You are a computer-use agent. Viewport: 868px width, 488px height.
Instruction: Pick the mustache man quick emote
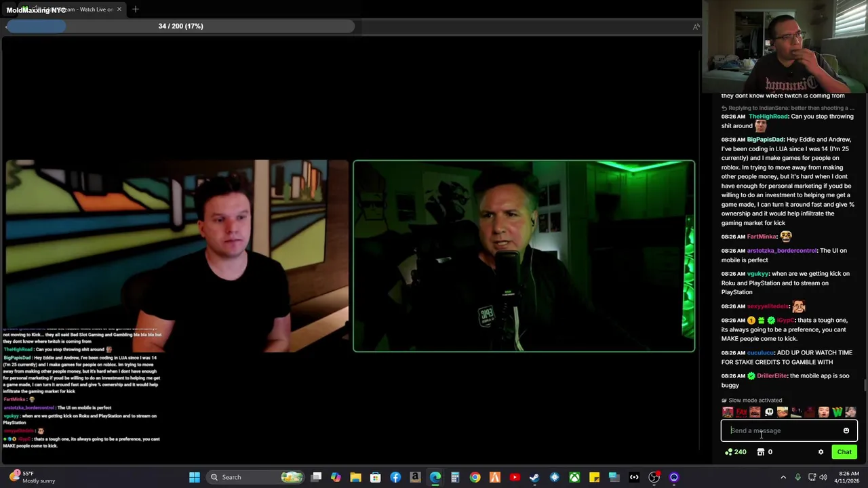click(x=755, y=412)
